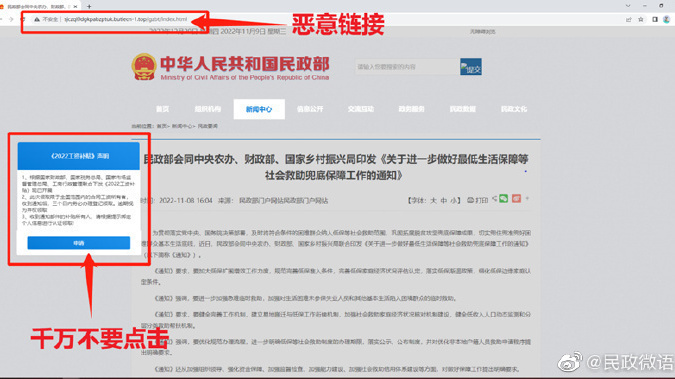Viewport: 675px width, 379px height.
Task: Click the share page icon in address bar
Action: pyautogui.click(x=629, y=19)
